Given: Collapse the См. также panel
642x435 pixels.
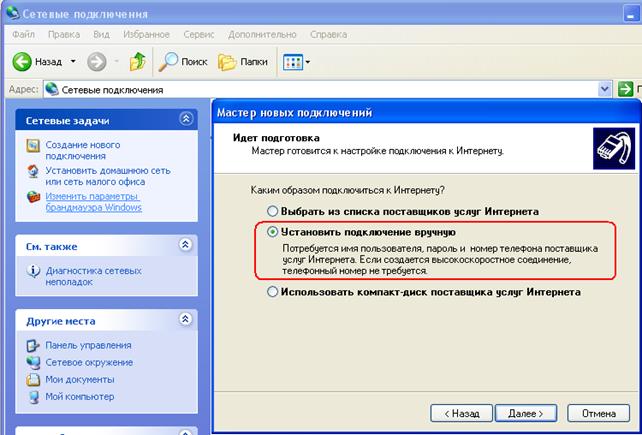Looking at the screenshot, I should coord(186,245).
